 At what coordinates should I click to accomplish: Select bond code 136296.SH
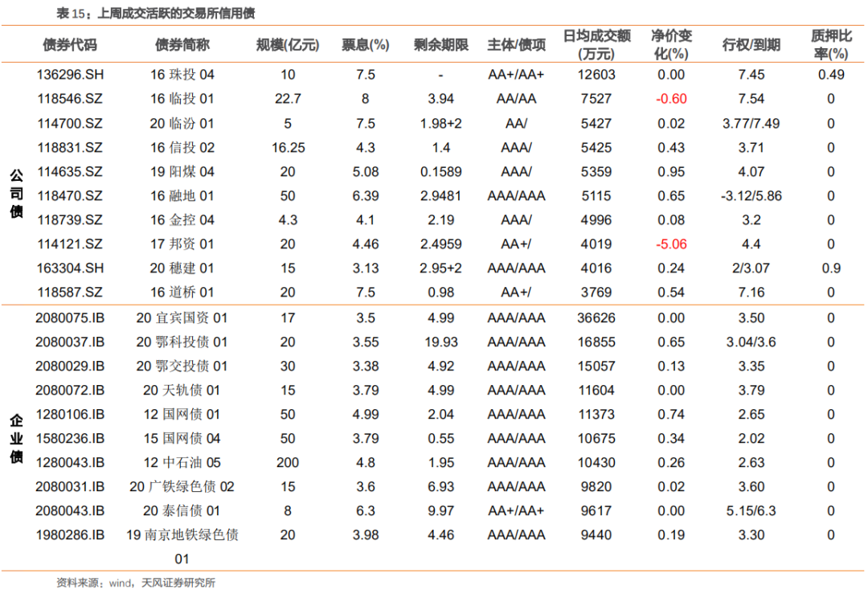tap(70, 75)
